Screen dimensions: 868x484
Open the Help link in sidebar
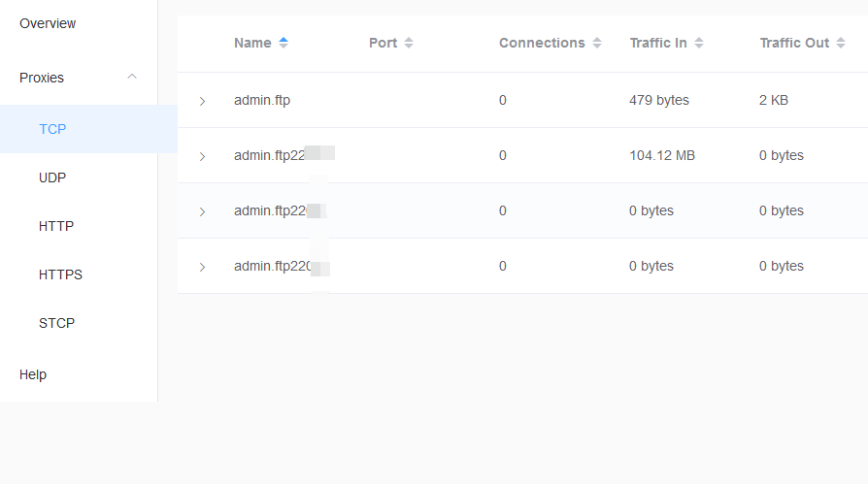[x=33, y=374]
